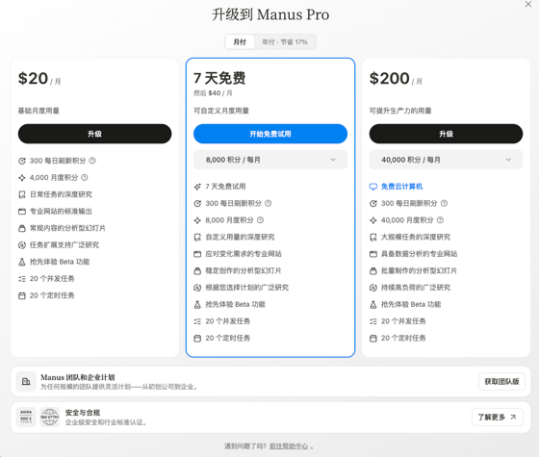This screenshot has height=457, width=539.
Task: Click the 可提升生产力的用量 label
Action: tap(400, 111)
